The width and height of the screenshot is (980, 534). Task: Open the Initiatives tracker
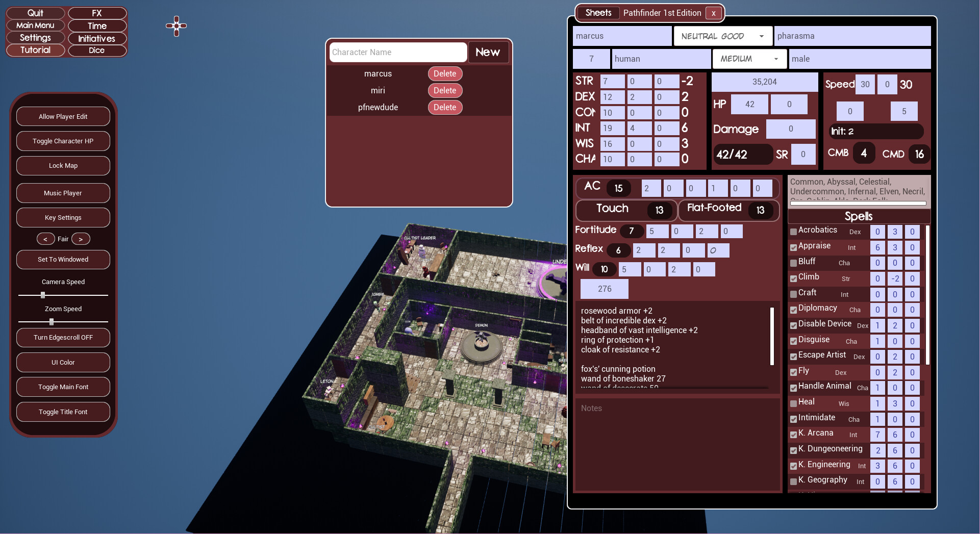tap(96, 38)
